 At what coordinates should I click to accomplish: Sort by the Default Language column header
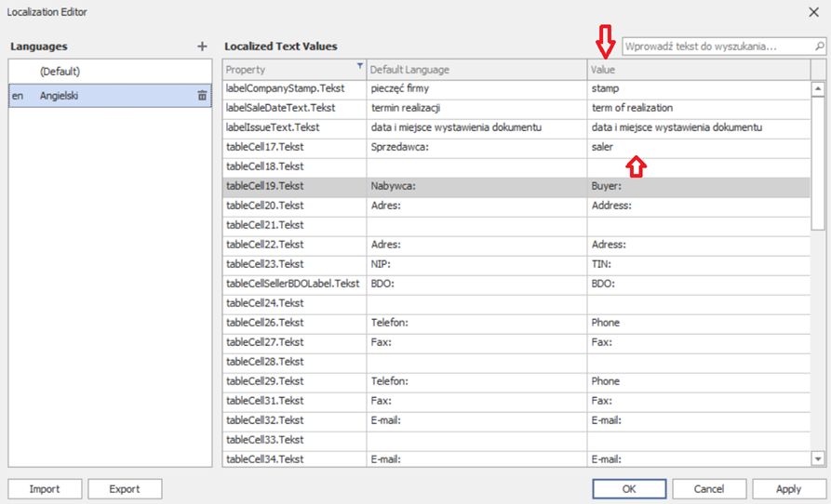point(475,70)
